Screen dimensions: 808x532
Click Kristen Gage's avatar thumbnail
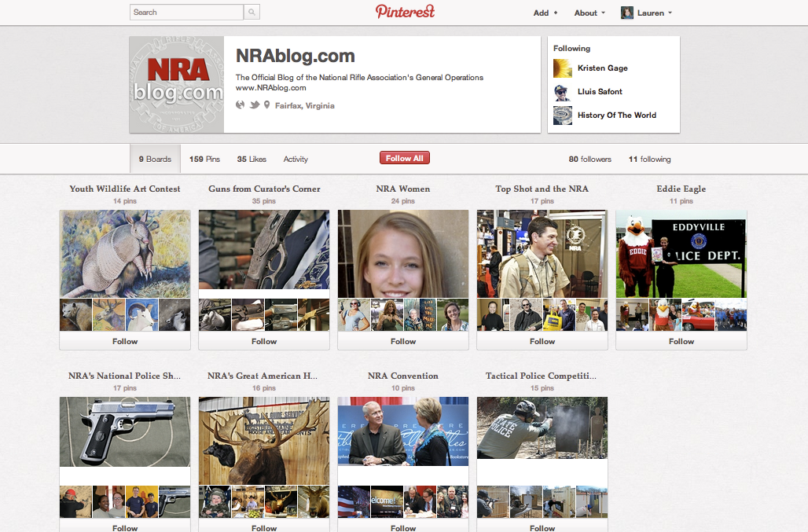(562, 68)
